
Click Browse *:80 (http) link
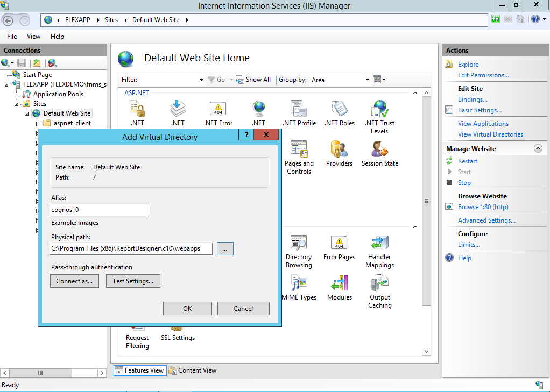(x=483, y=207)
